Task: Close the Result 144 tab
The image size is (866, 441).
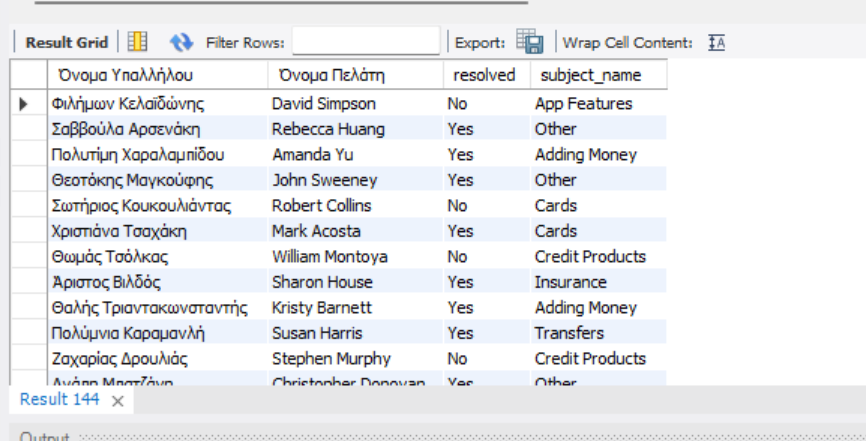Action: pyautogui.click(x=118, y=401)
